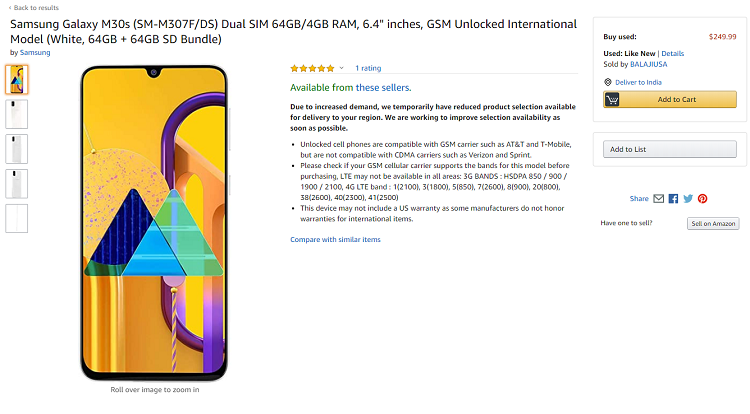Click Add to Cart button
The height and width of the screenshot is (414, 750).
[670, 99]
